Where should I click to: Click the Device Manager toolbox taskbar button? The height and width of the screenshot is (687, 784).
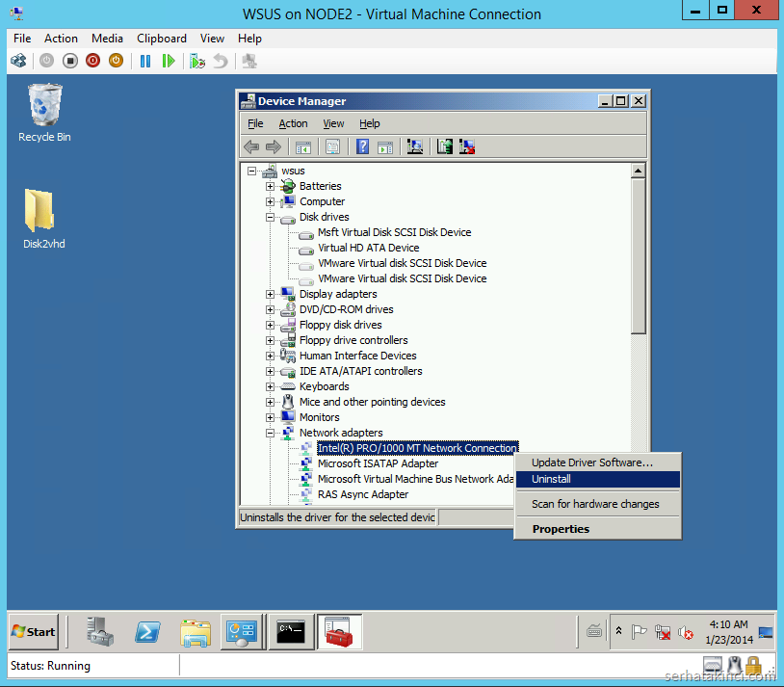[x=339, y=632]
